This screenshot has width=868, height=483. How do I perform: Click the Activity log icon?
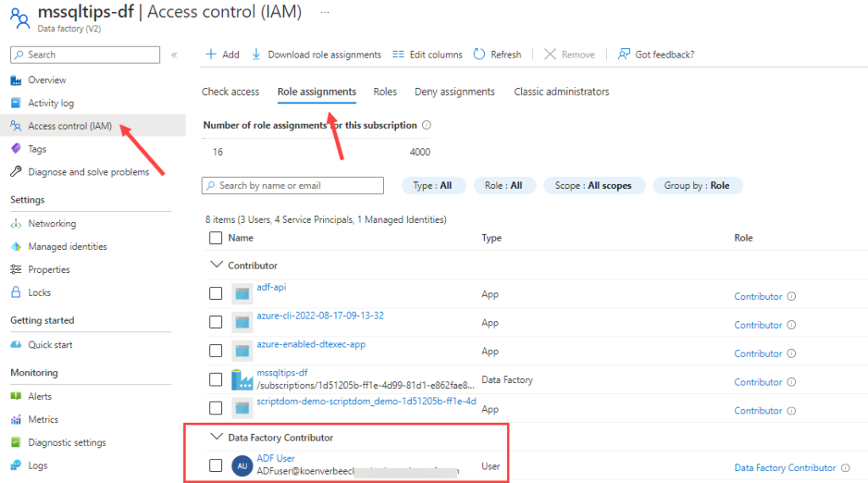tap(16, 103)
